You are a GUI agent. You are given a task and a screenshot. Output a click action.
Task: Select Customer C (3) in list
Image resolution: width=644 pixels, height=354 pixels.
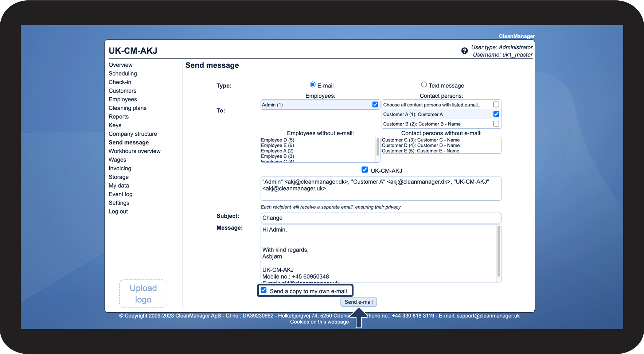(x=421, y=140)
